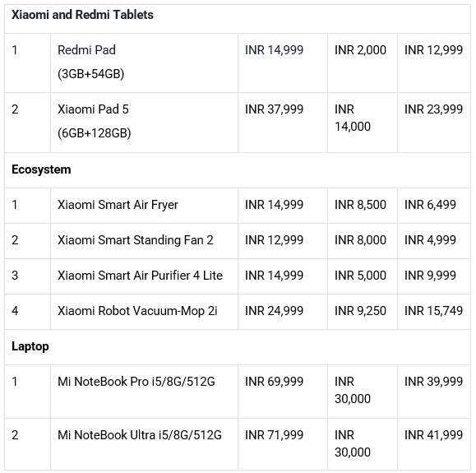Screen dimensions: 476x473
Task: Select Xiaomi Smart Air Purifier 4 Lite
Action: pos(140,276)
